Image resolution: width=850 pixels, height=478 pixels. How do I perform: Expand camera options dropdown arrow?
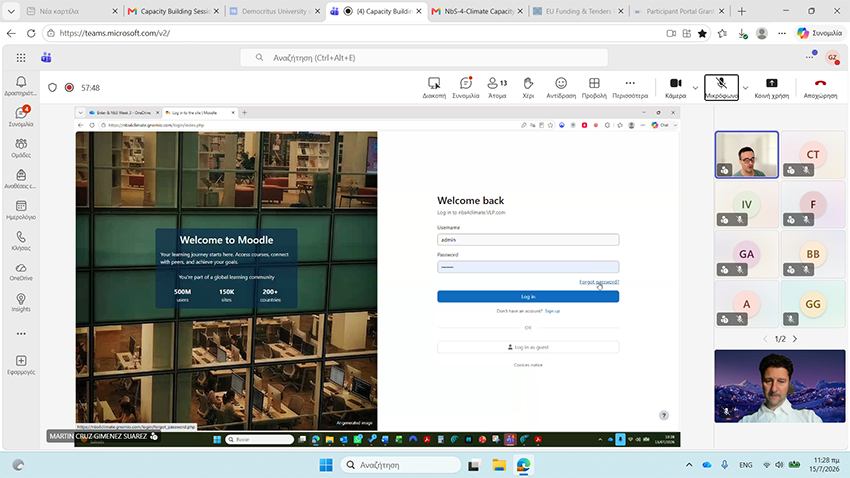(x=696, y=88)
